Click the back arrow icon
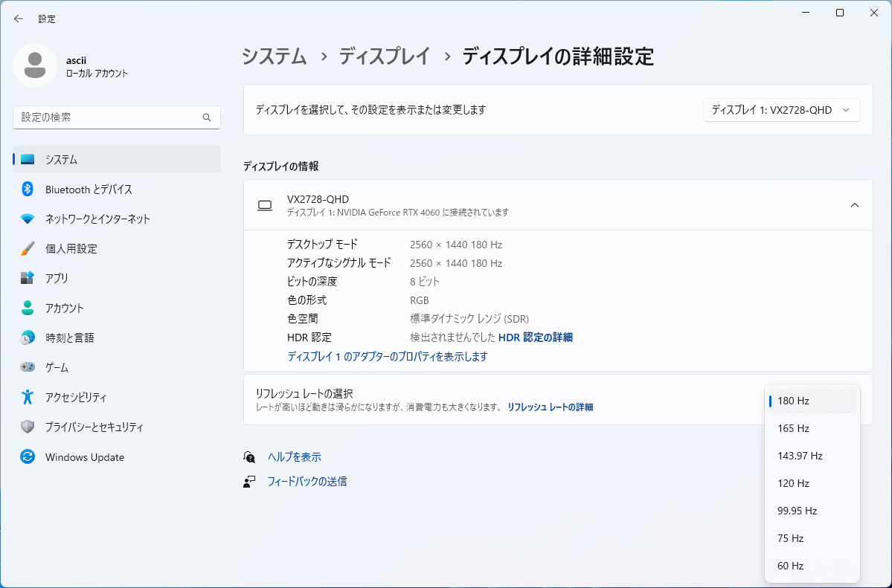The image size is (892, 588). pyautogui.click(x=19, y=19)
